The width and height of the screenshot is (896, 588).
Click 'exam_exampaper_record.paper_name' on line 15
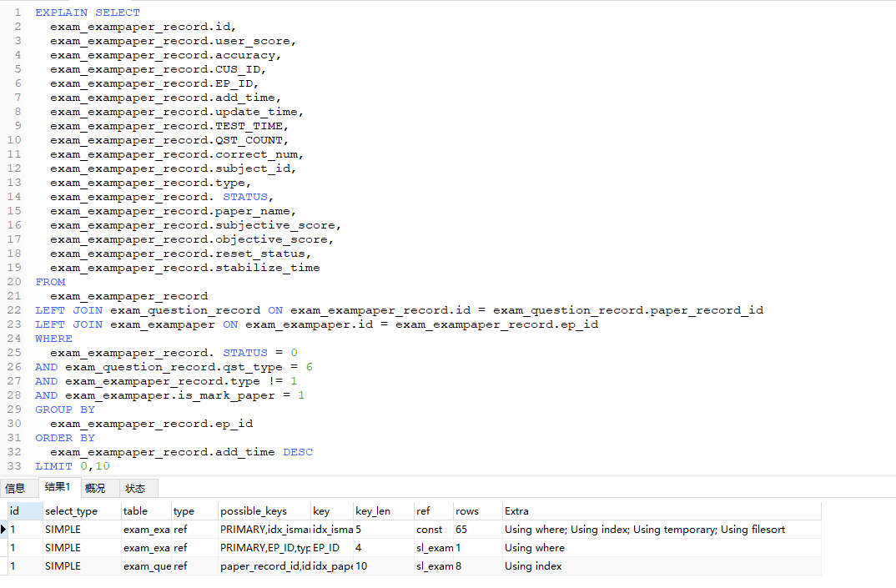coord(170,211)
